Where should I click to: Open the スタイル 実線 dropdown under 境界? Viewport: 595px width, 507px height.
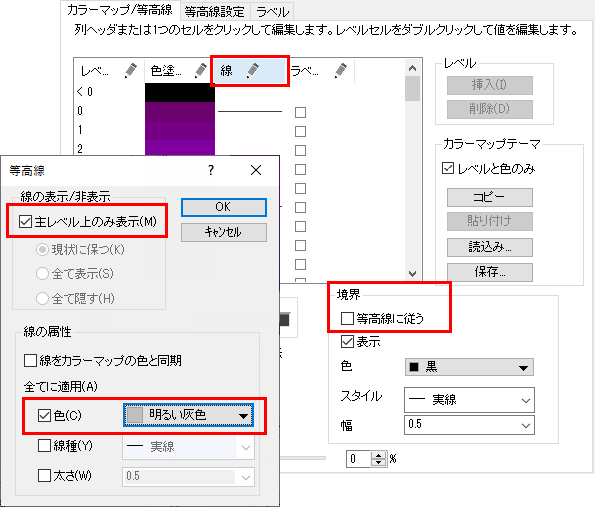pos(469,400)
